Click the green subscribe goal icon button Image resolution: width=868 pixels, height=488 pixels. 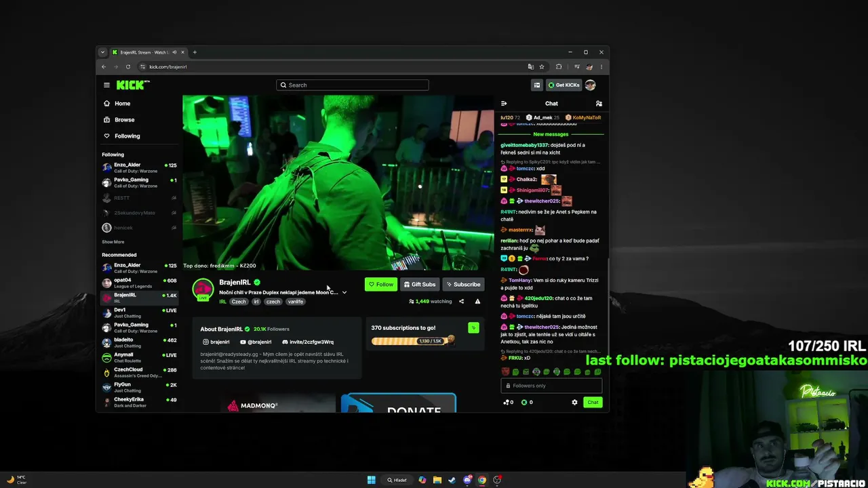[x=473, y=328]
